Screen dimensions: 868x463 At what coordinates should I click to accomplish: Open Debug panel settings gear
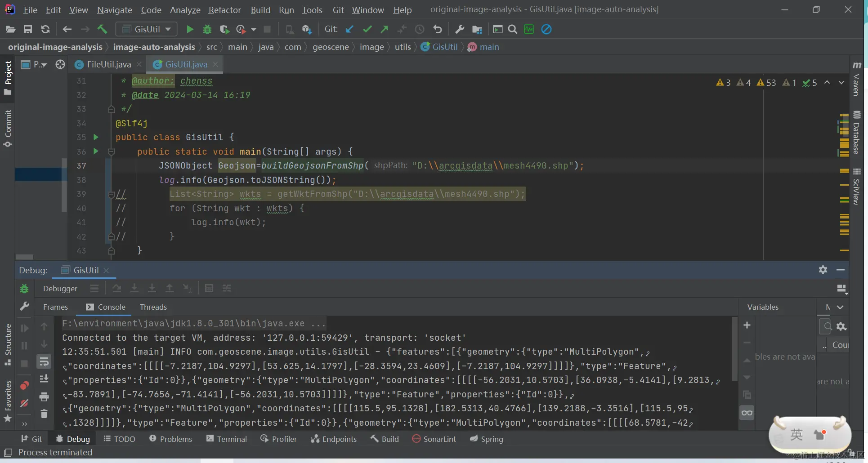[x=823, y=270]
